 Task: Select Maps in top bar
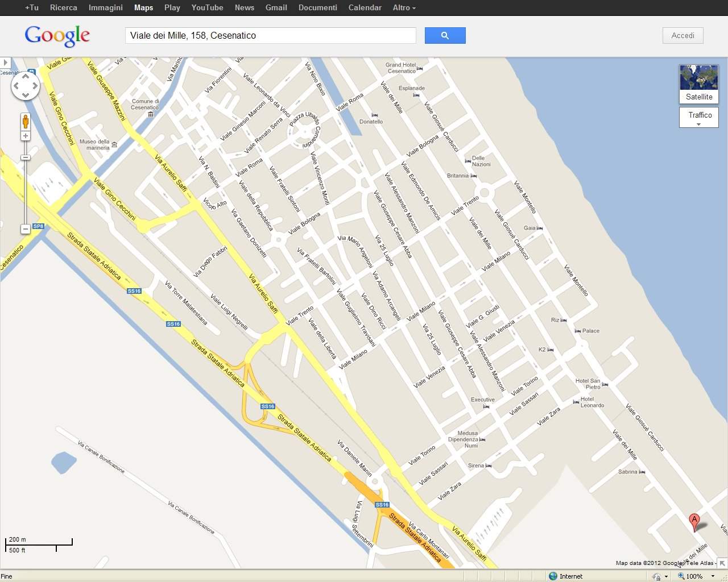pyautogui.click(x=144, y=7)
